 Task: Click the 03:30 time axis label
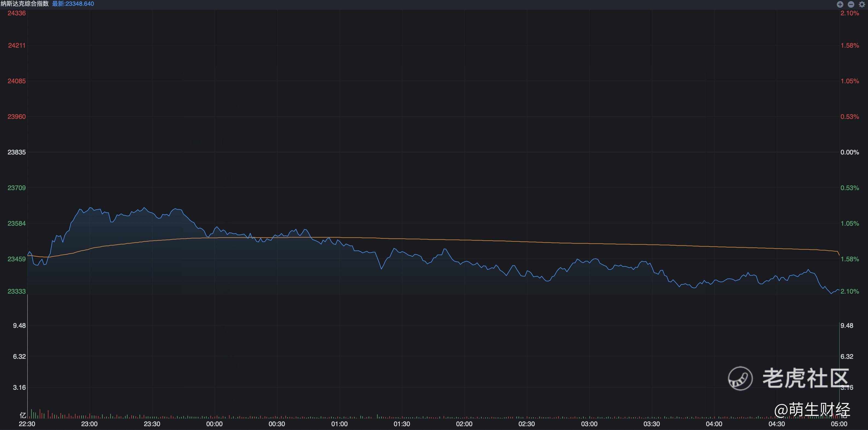(x=651, y=424)
